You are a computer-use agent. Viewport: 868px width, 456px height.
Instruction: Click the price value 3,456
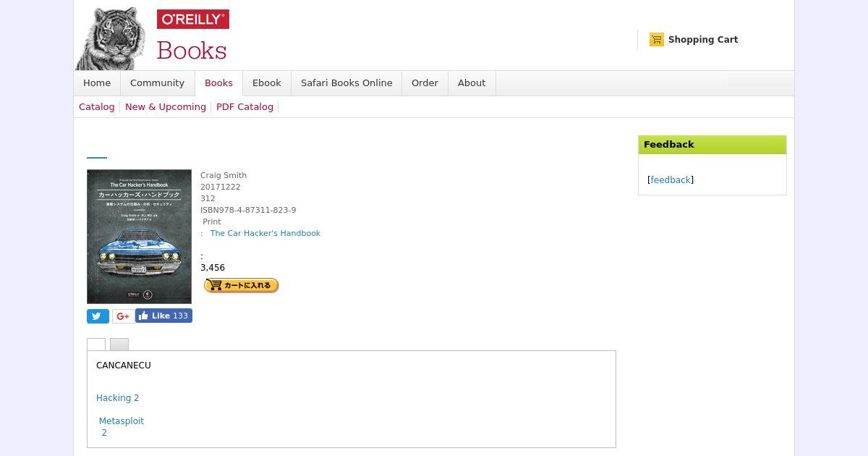tap(213, 268)
